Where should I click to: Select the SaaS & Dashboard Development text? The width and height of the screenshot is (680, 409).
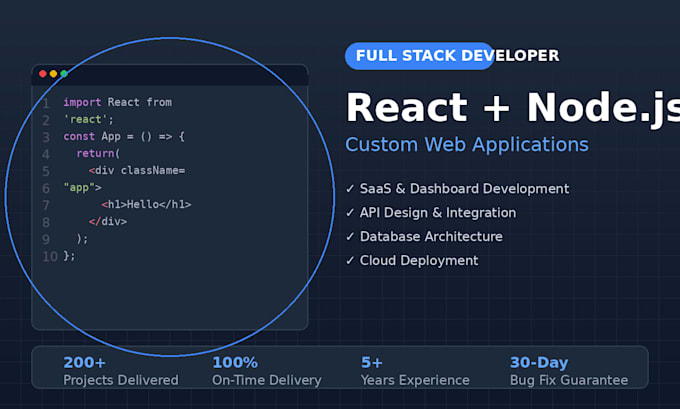coord(464,189)
